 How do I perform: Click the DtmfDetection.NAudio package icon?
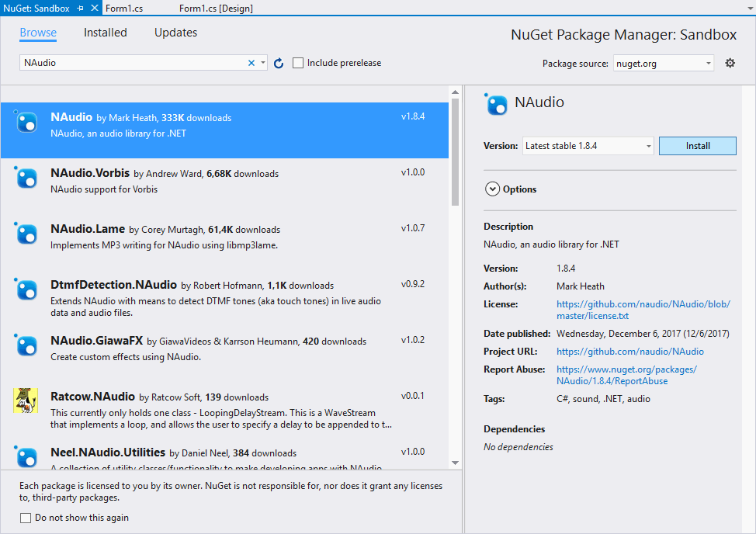pos(27,290)
